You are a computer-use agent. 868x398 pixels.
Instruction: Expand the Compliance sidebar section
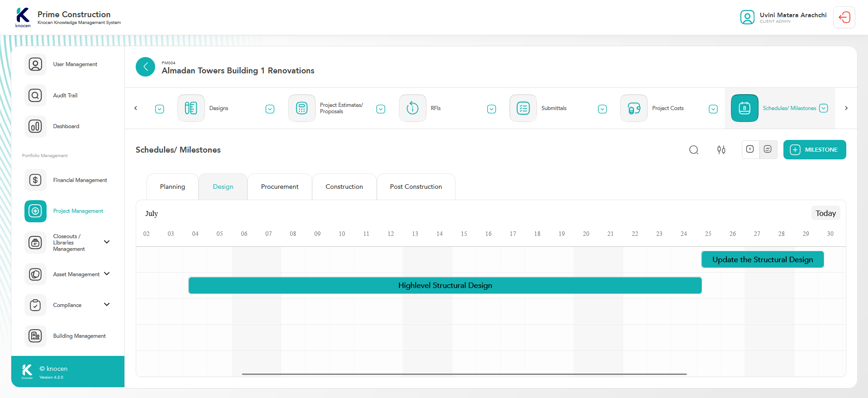coord(107,305)
